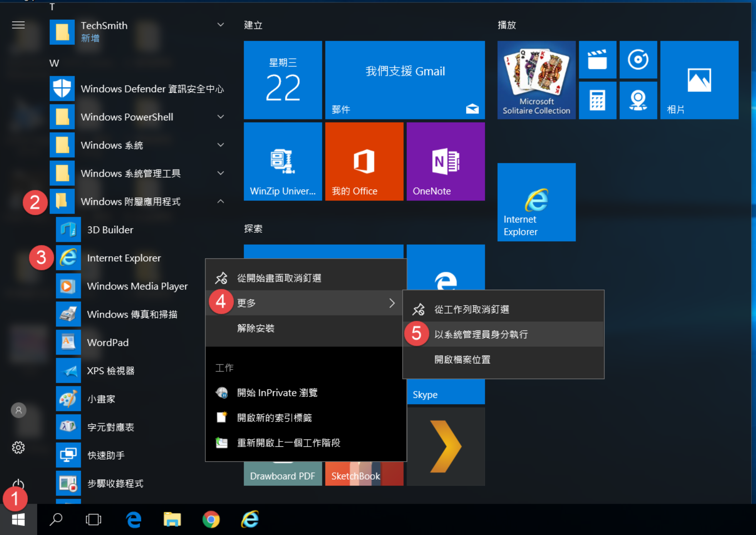Open the Groove Music disc tile
This screenshot has height=535, width=756.
point(638,60)
